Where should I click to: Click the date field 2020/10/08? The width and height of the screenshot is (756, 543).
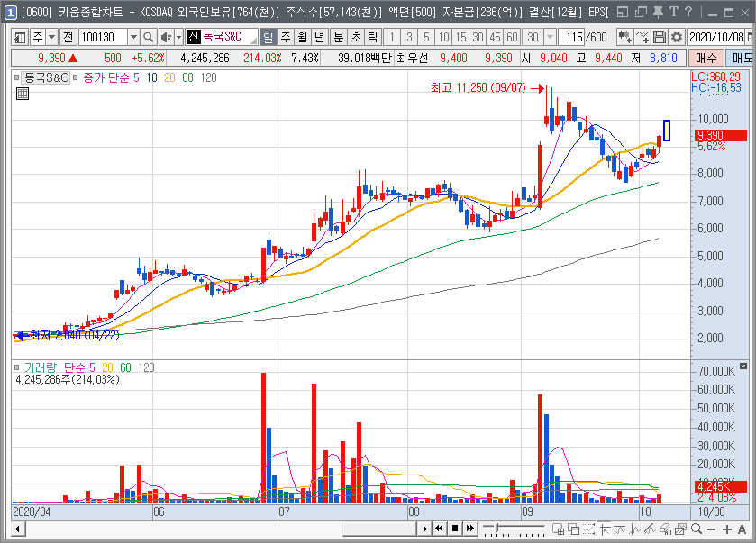(716, 37)
